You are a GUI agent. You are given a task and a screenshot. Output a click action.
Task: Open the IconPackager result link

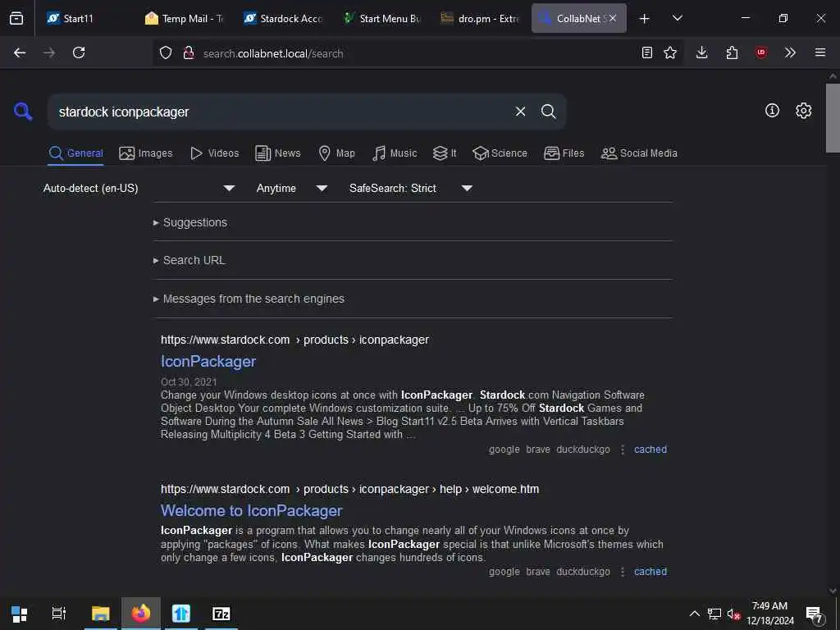click(208, 362)
